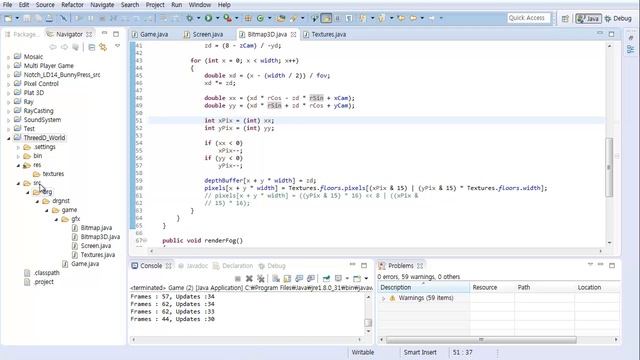
Task: Click the Terminate icon in the Console
Action: [x=238, y=278]
